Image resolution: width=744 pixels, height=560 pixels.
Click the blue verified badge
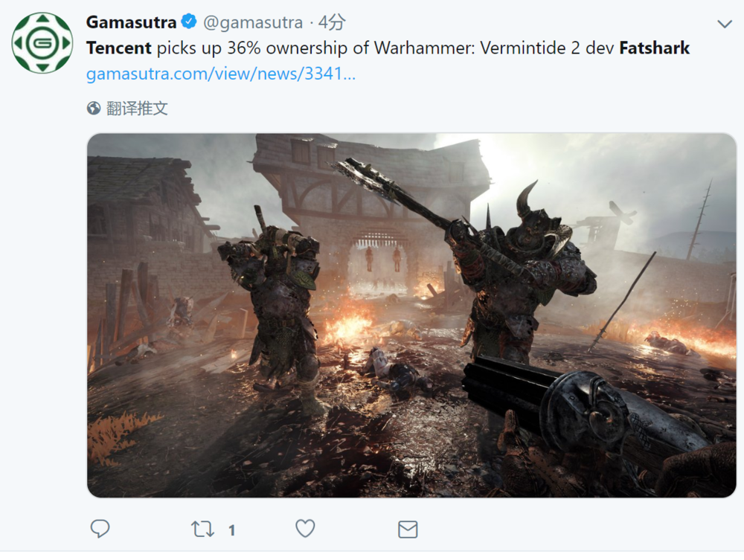pyautogui.click(x=189, y=22)
